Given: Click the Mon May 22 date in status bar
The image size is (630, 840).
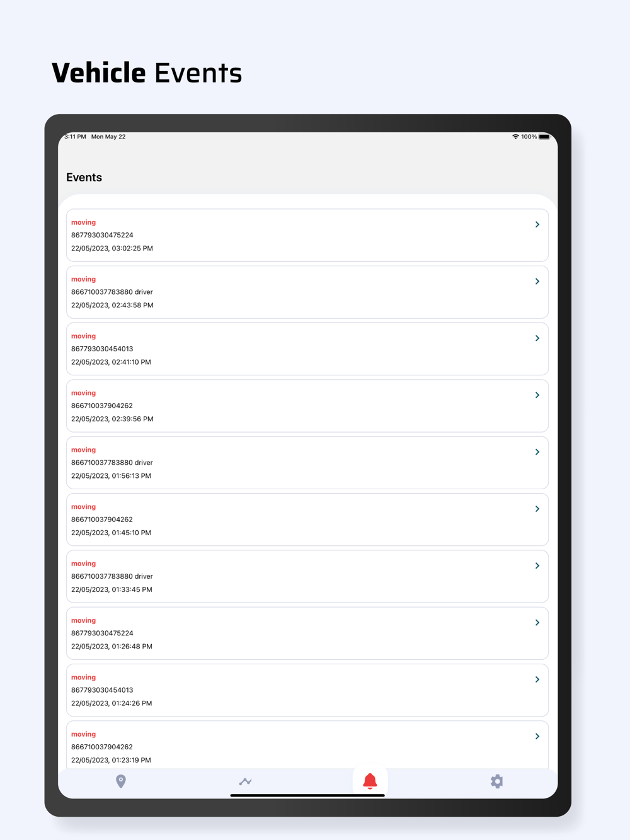Looking at the screenshot, I should 108,137.
